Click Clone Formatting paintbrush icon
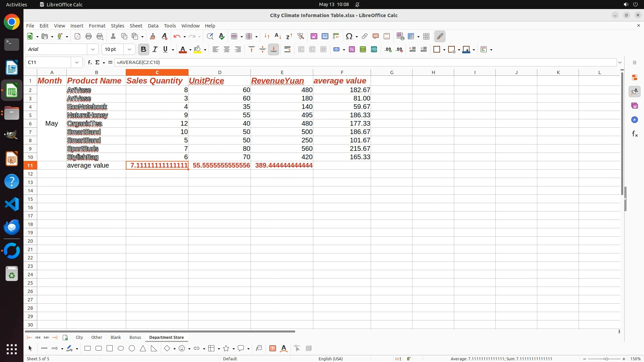Screen dimensions: 644x362 pyautogui.click(x=153, y=37)
